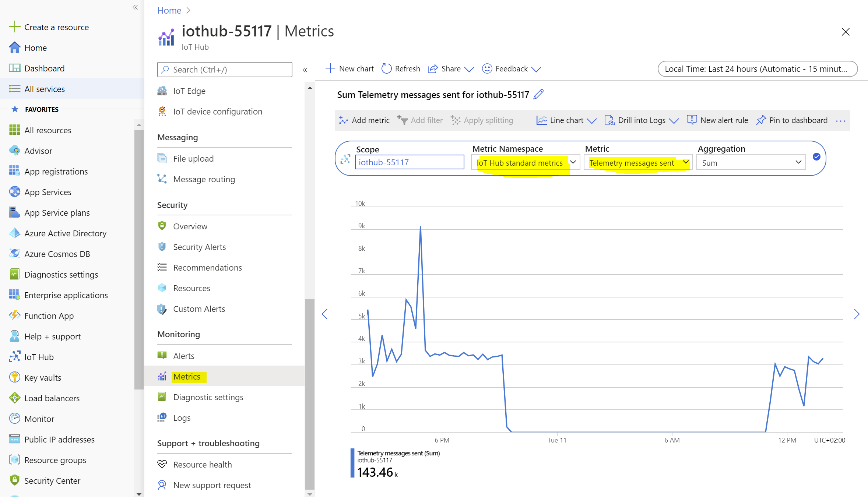Open IoT Hub from favorites list
The height and width of the screenshot is (497, 868).
(39, 357)
